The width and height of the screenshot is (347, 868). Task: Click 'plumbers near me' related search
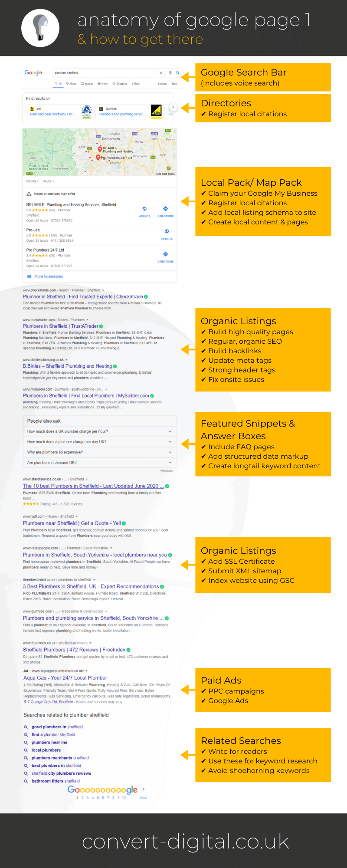(x=49, y=743)
